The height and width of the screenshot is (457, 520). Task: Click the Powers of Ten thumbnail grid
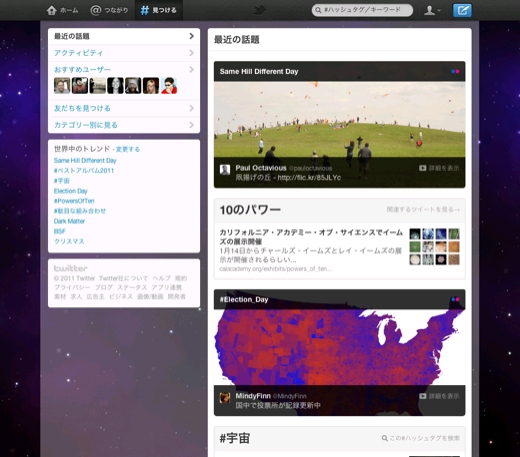[x=434, y=247]
